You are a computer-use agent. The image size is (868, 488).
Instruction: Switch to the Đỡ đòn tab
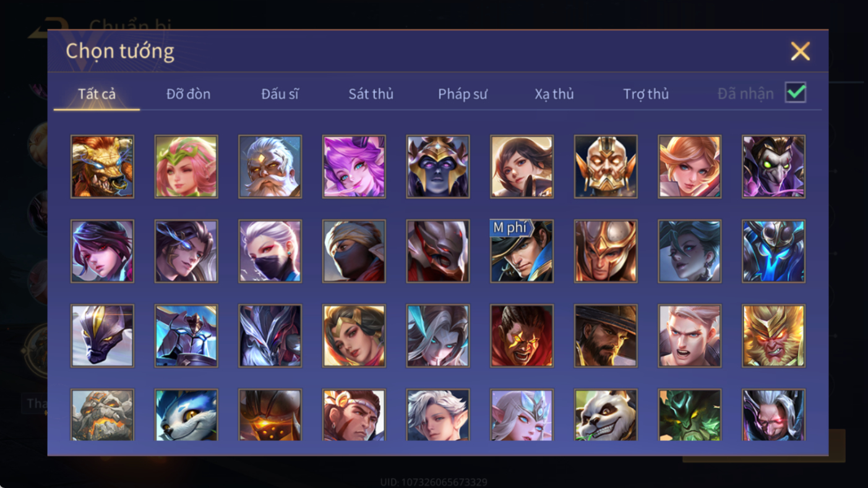(x=188, y=94)
